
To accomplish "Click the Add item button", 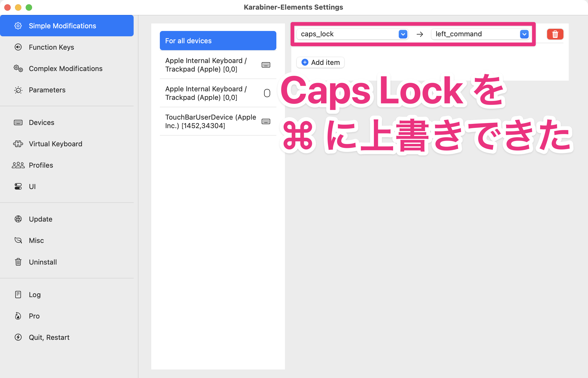I will pos(320,62).
